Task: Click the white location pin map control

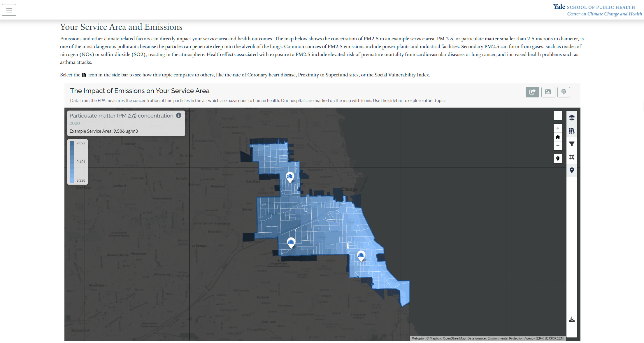Action: [558, 158]
